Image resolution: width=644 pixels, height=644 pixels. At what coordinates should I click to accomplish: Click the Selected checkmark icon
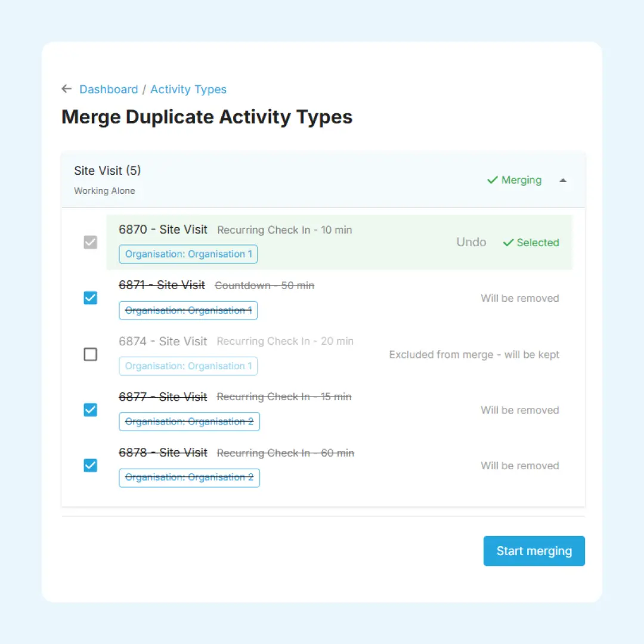click(x=508, y=243)
